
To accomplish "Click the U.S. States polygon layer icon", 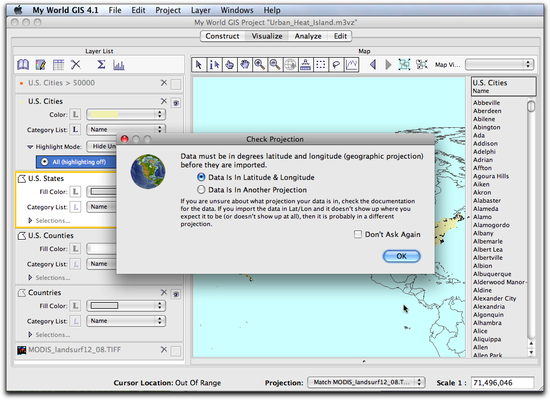I will [x=22, y=179].
